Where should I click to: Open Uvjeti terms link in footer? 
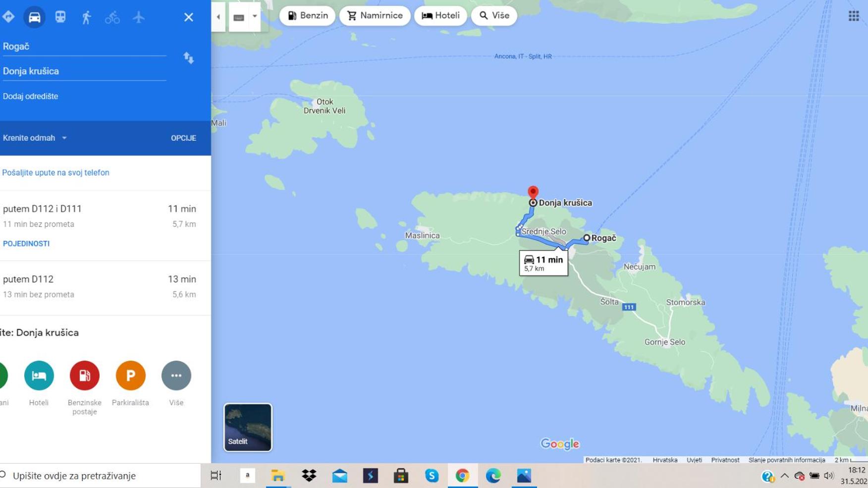(x=694, y=460)
